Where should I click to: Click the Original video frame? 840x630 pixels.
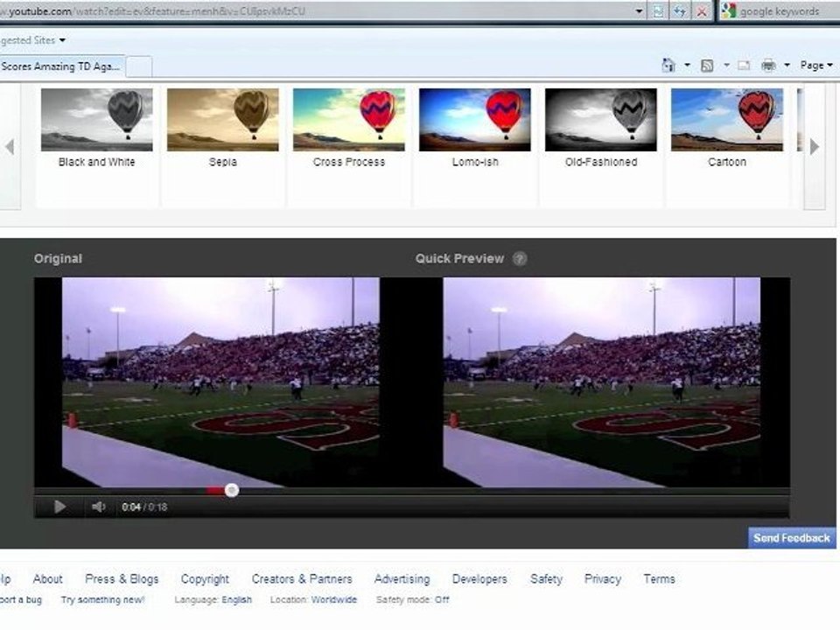pyautogui.click(x=220, y=382)
